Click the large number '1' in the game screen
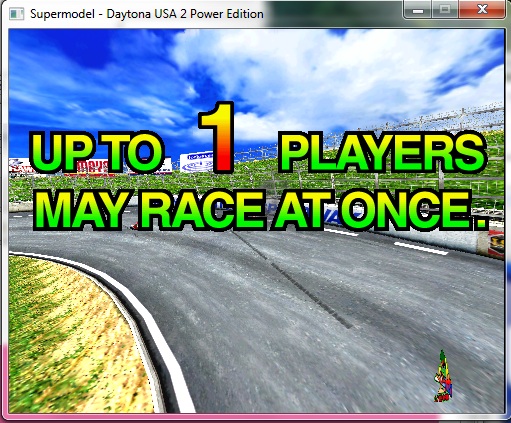Image resolution: width=511 pixels, height=423 pixels. point(217,137)
